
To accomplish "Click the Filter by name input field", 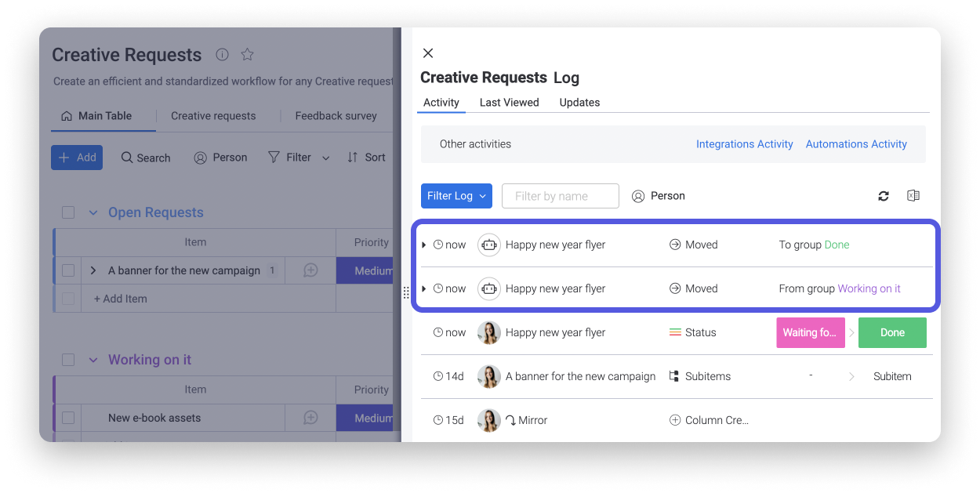I will coord(560,196).
